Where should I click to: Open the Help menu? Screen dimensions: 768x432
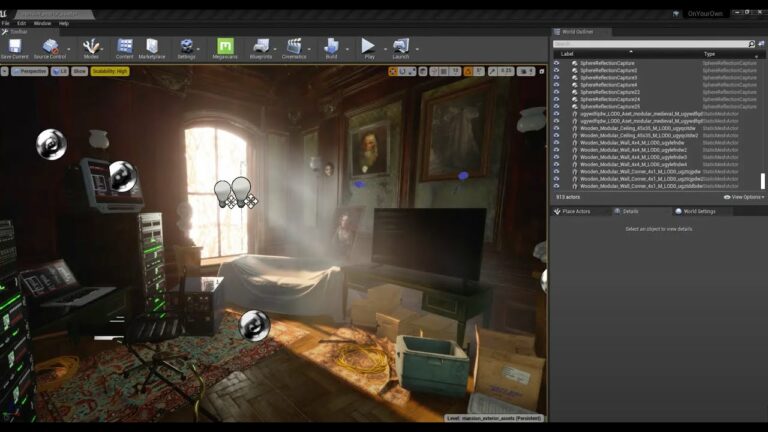click(64, 23)
